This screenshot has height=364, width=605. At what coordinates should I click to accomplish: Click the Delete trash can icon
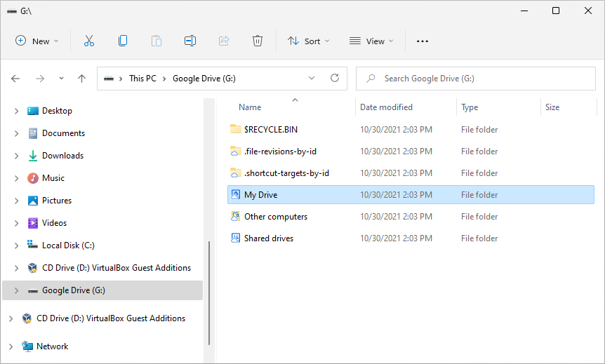point(258,41)
